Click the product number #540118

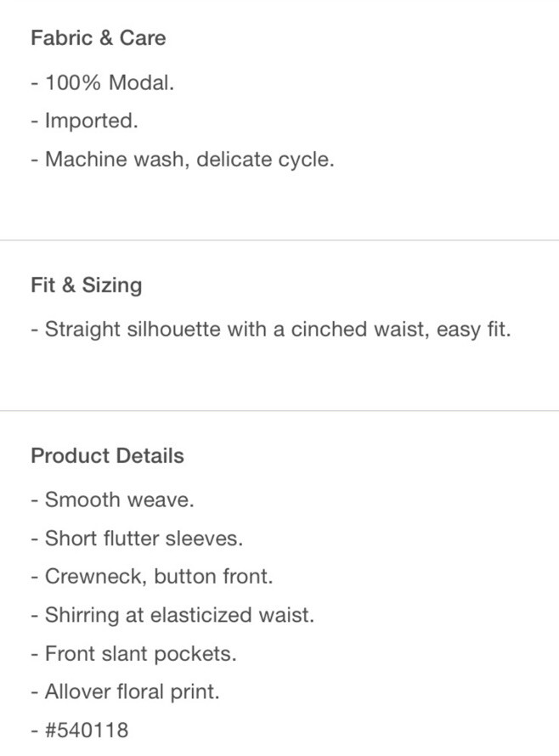(x=87, y=731)
